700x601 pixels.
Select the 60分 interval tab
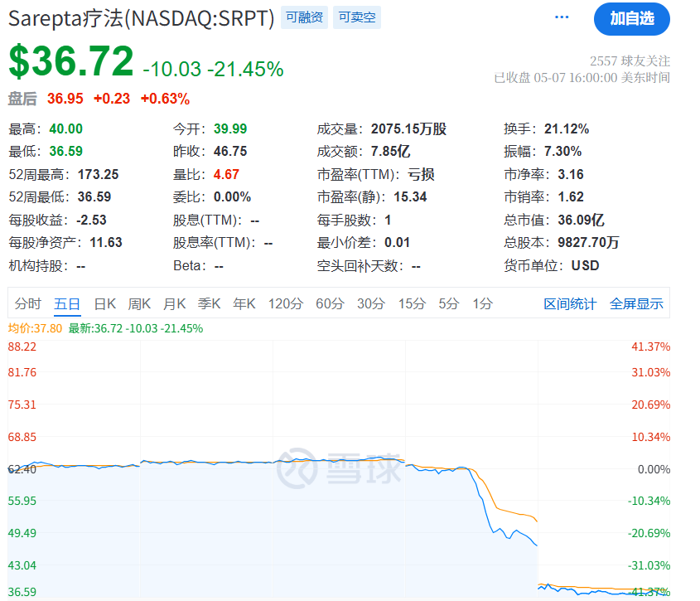tap(330, 304)
